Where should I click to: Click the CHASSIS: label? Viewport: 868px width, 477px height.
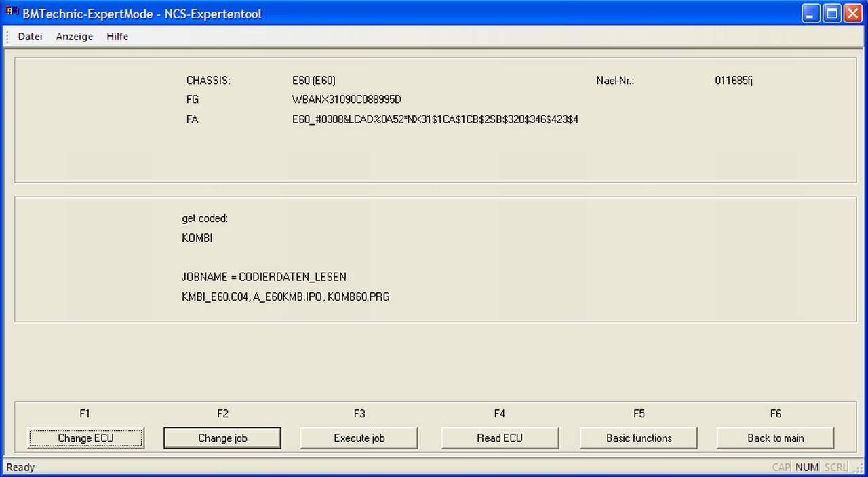[x=208, y=81]
